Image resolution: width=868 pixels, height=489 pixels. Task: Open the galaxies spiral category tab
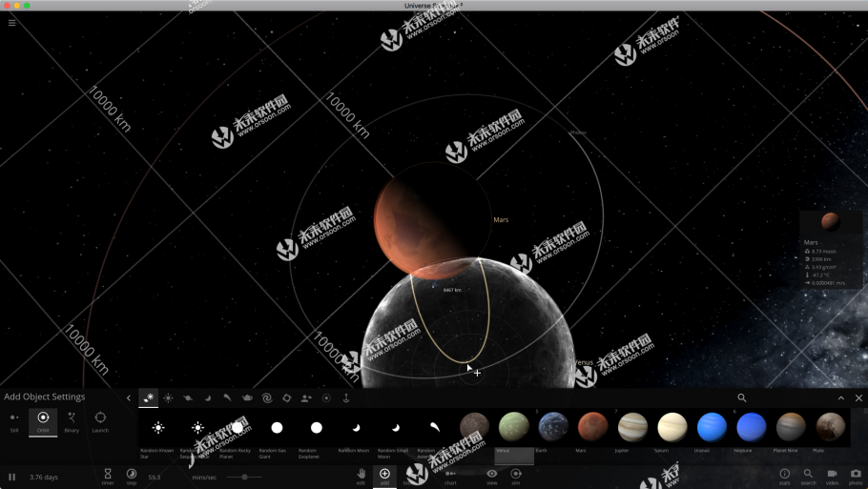(x=267, y=397)
